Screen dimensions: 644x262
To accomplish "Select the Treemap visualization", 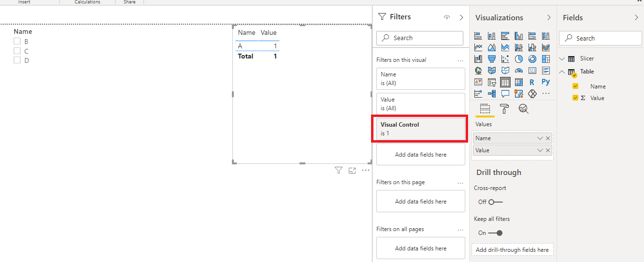I will [546, 59].
